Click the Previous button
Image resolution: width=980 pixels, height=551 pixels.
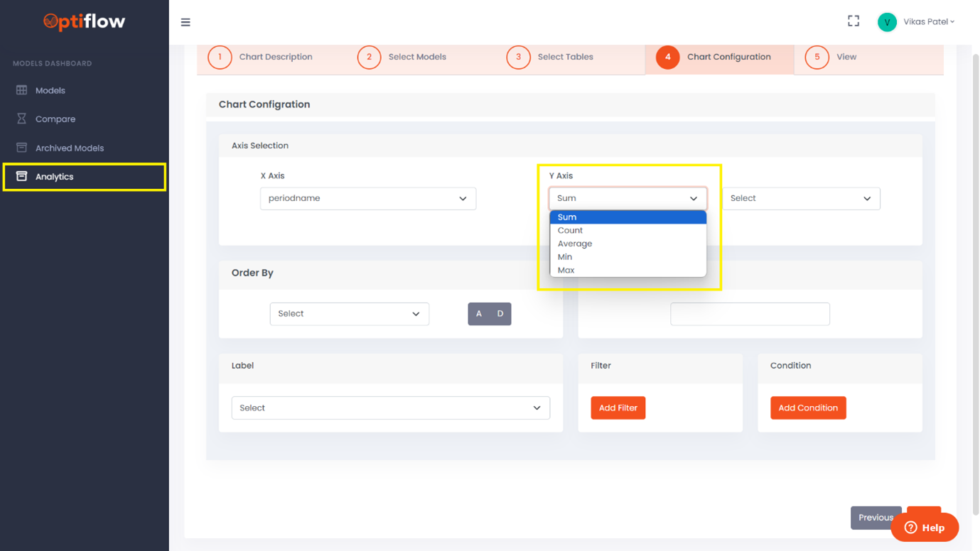coord(875,518)
